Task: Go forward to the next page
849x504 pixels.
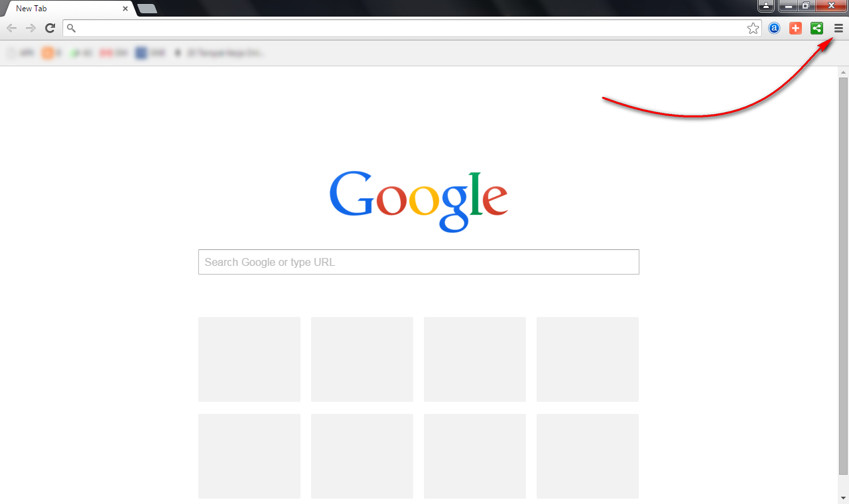Action: coord(31,28)
